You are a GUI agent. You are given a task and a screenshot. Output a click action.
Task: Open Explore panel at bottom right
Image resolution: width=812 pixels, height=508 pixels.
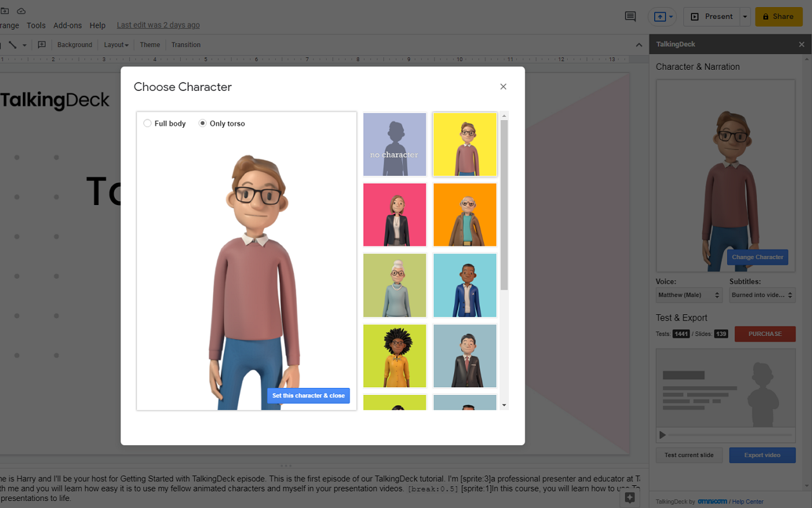630,497
